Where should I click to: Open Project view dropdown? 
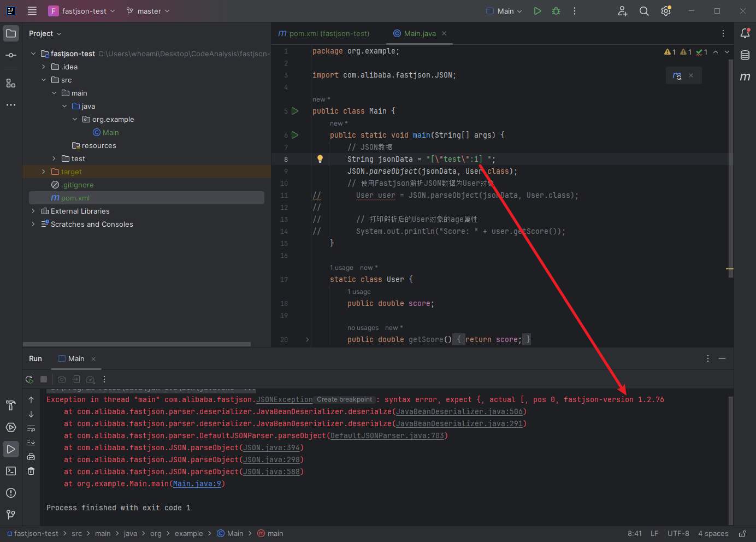tap(45, 33)
